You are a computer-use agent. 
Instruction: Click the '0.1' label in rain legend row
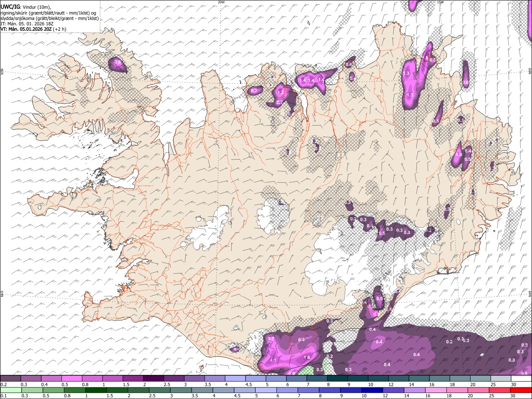click(x=3, y=396)
